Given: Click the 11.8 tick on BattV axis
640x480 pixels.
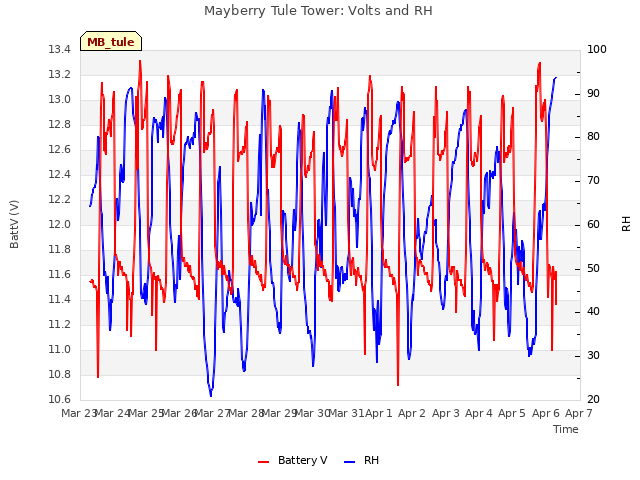Looking at the screenshot, I should [x=60, y=249].
